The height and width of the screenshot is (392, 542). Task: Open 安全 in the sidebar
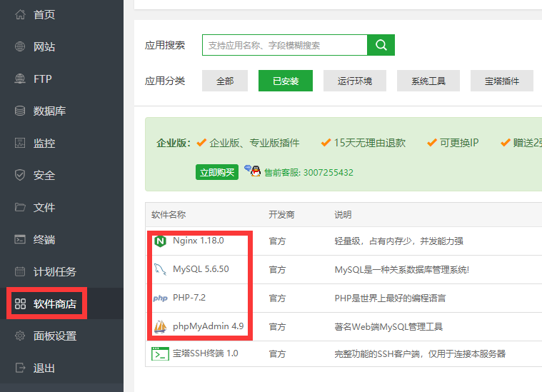click(x=44, y=175)
